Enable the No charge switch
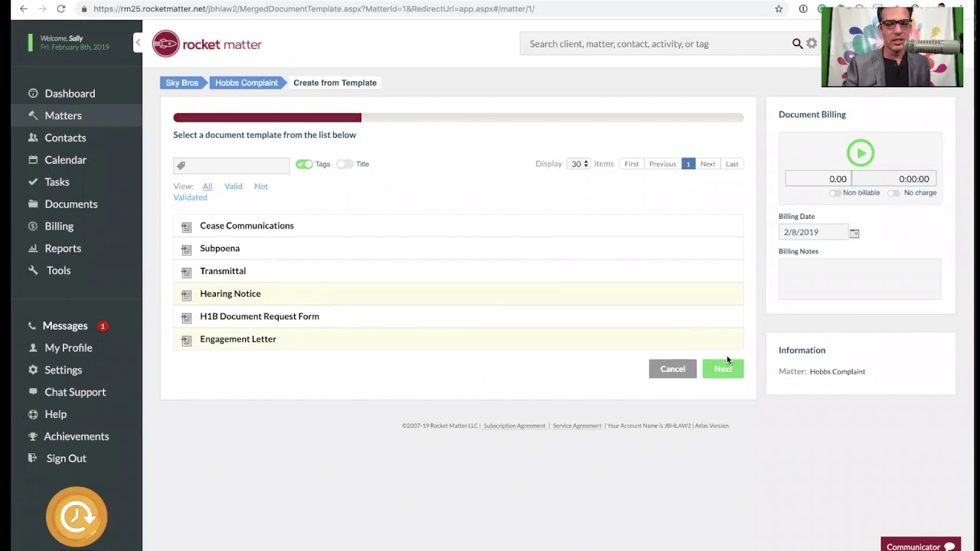Screen dimensions: 980x551 pyautogui.click(x=893, y=193)
